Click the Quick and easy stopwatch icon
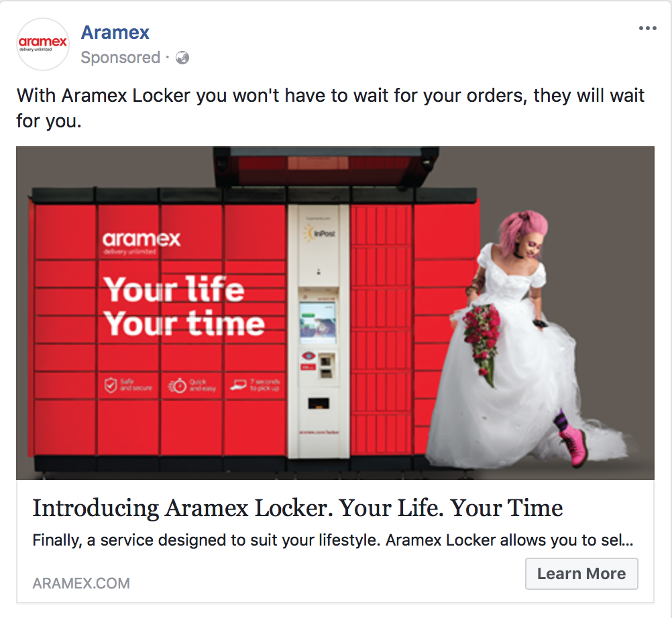This screenshot has width=672, height=618. click(177, 385)
